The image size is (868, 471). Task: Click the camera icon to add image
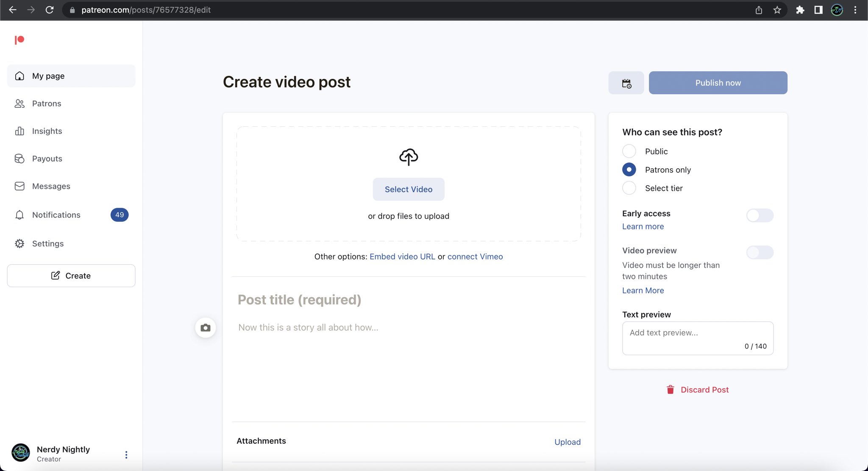(206, 328)
